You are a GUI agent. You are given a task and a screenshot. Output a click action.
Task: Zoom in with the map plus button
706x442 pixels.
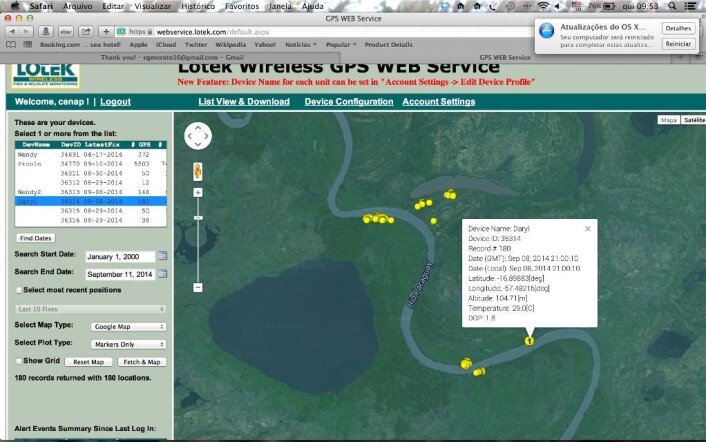198,193
